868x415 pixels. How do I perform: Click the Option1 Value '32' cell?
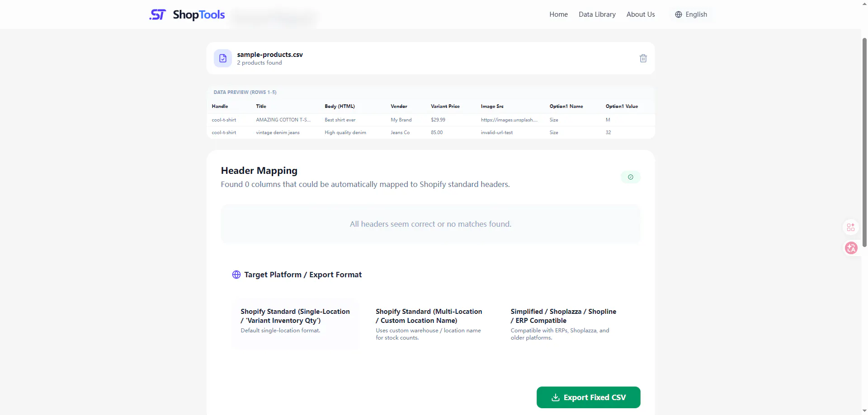tap(608, 132)
